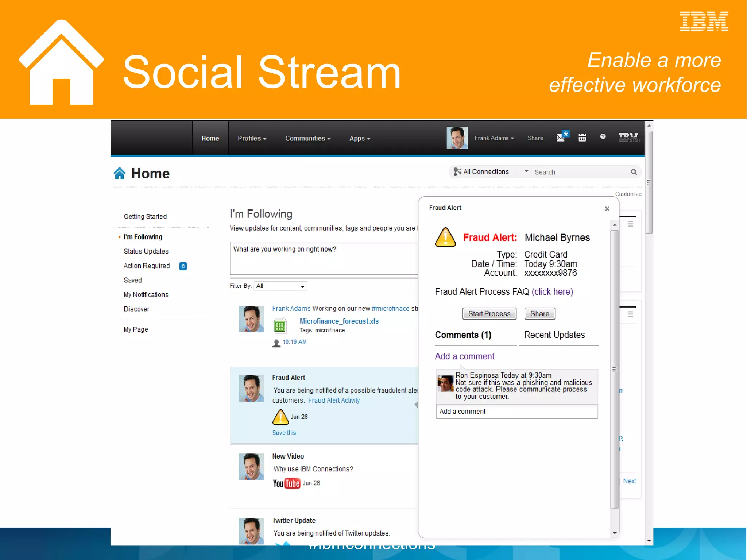Click the page scrollbar up arrow
This screenshot has height=560, width=747.
(x=649, y=125)
